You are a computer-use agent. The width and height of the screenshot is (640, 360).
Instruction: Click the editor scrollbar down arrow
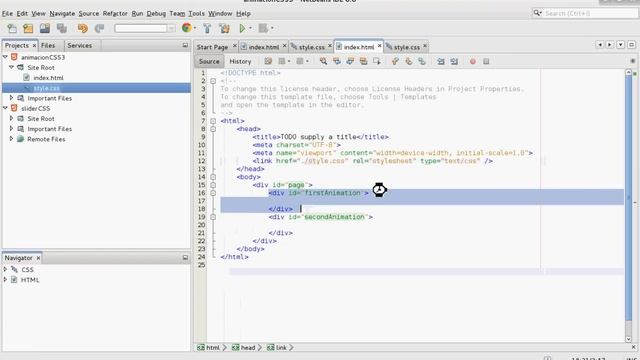coord(629,339)
